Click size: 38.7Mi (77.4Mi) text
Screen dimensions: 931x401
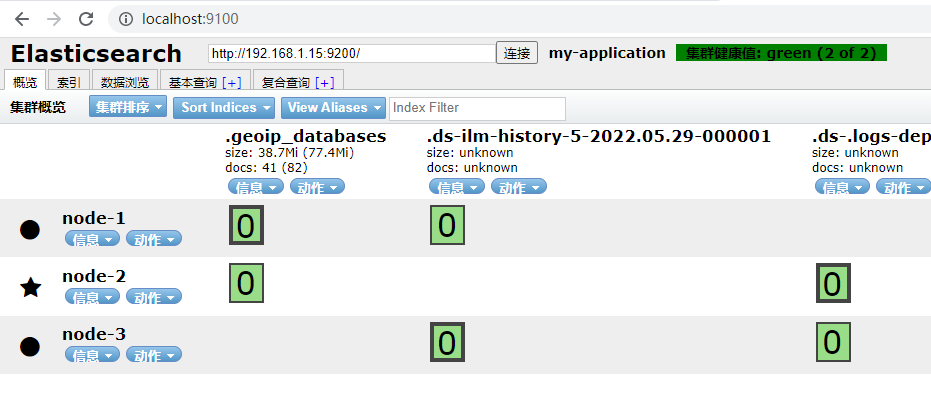pyautogui.click(x=290, y=153)
